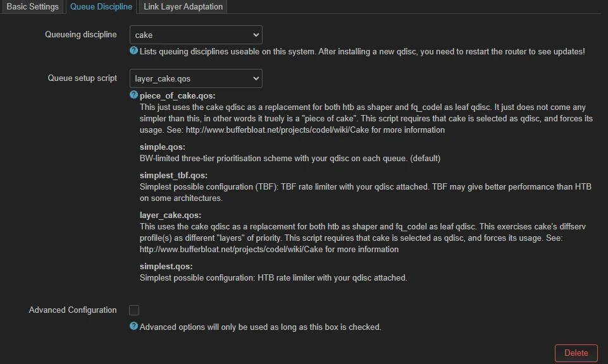Viewport: 608px width, 364px height.
Task: Click the simplest_tbf.qos heading
Action: point(173,175)
